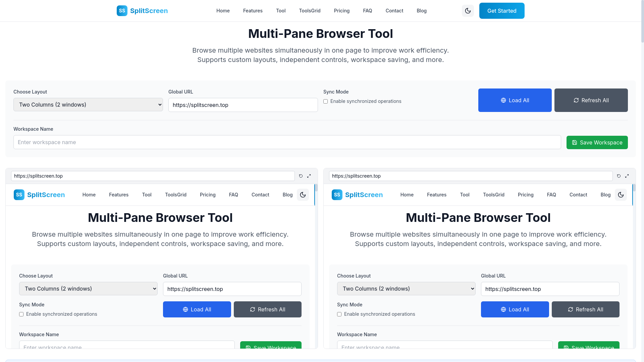This screenshot has width=644, height=362.
Task: Open Contact link in left pane nav
Action: pyautogui.click(x=260, y=195)
